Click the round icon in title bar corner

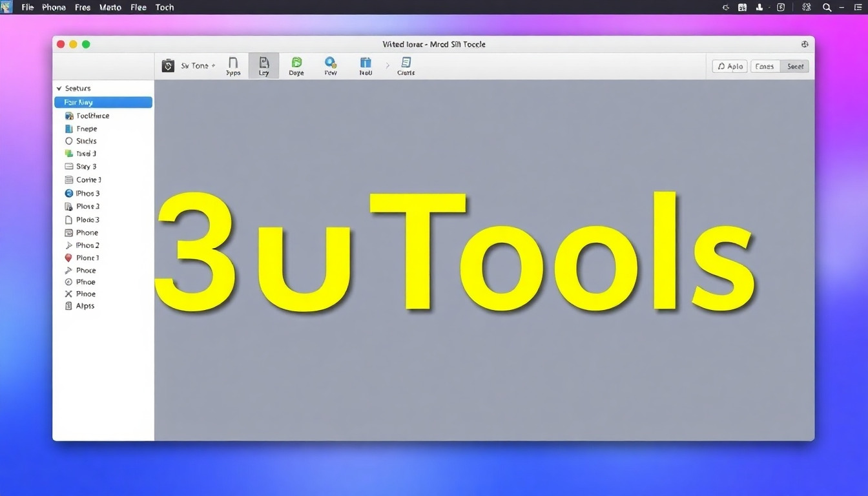tap(805, 45)
